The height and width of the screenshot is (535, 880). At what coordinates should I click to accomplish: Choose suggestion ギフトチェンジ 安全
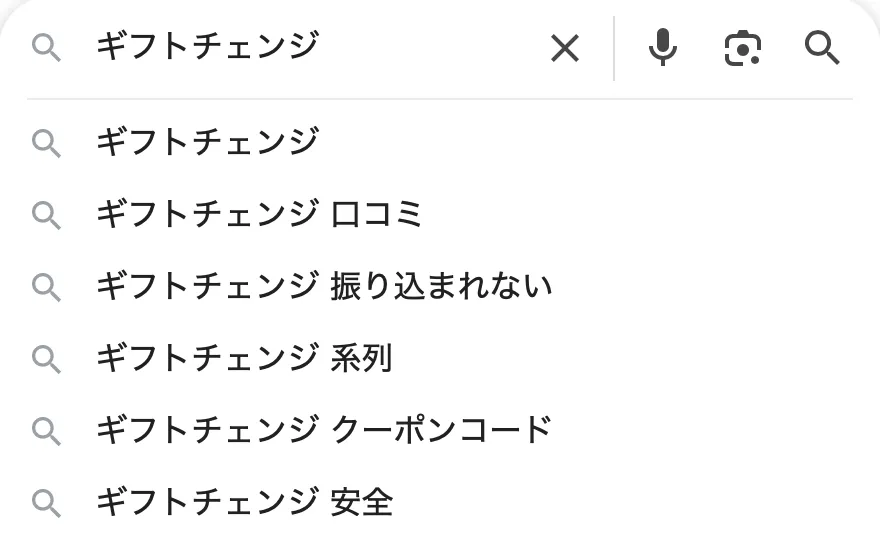(x=243, y=502)
